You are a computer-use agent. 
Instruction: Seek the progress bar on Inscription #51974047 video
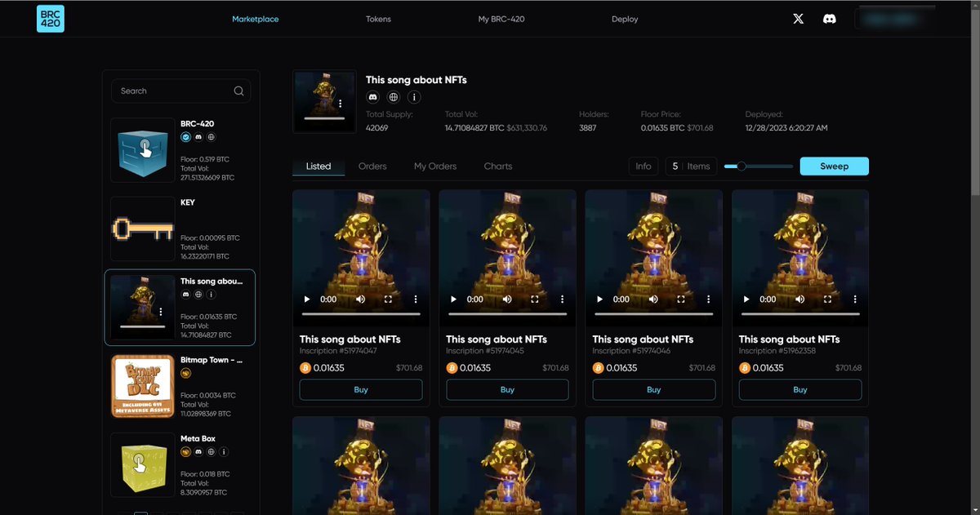361,314
